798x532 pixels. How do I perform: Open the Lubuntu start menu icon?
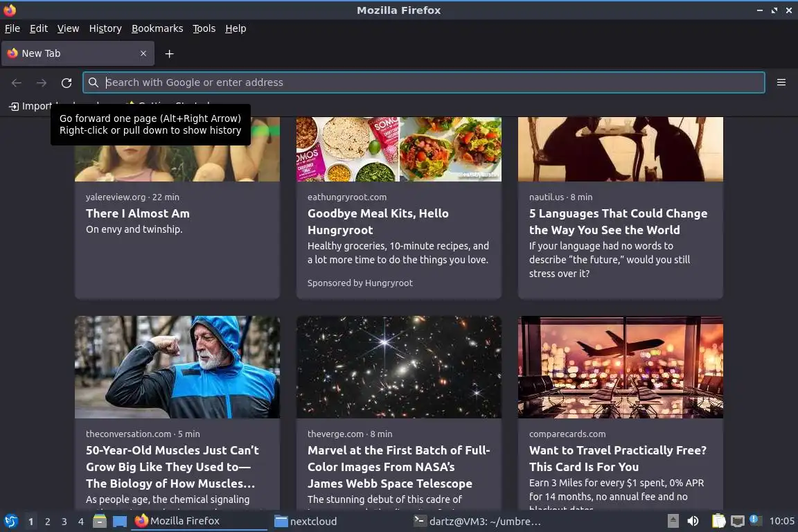coord(10,522)
